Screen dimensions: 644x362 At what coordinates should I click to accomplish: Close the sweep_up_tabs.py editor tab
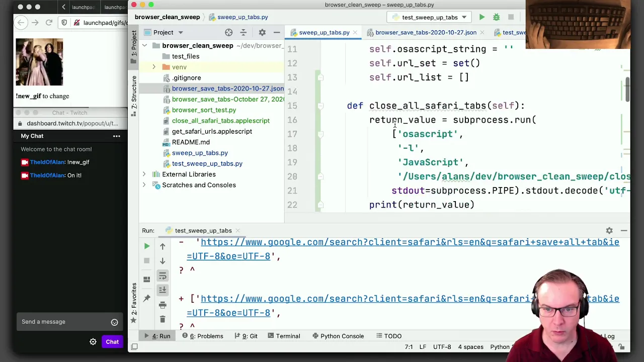(355, 32)
